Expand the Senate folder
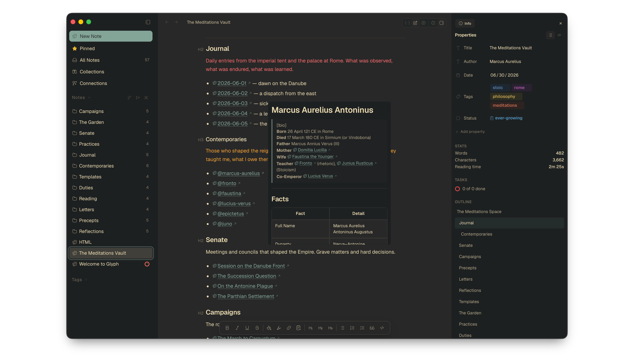 coord(111,133)
